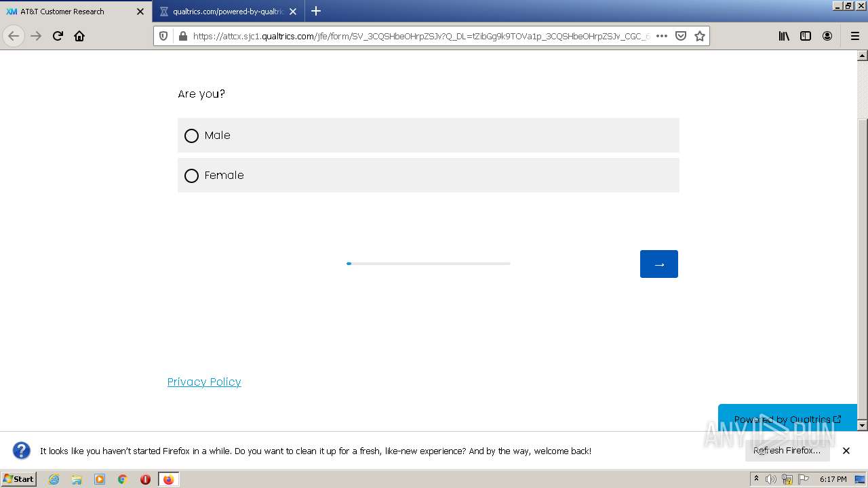This screenshot has width=868, height=488.
Task: Click the taskbar clock showing 6:17 PM
Action: (x=833, y=479)
